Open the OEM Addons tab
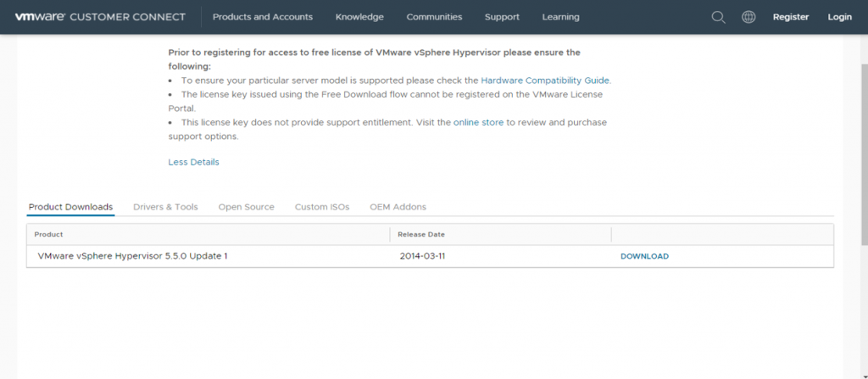Screen dimensions: 868x379 pos(398,207)
